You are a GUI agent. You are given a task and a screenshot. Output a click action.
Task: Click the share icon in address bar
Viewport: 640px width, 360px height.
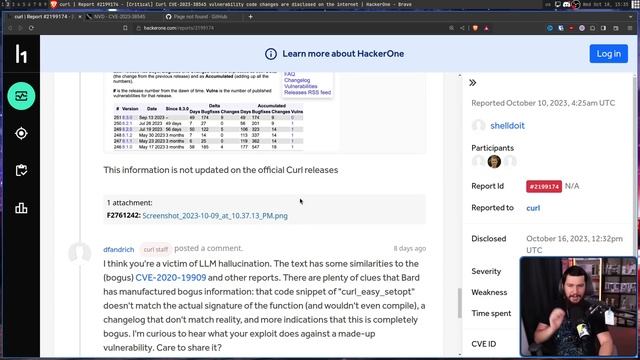click(462, 28)
